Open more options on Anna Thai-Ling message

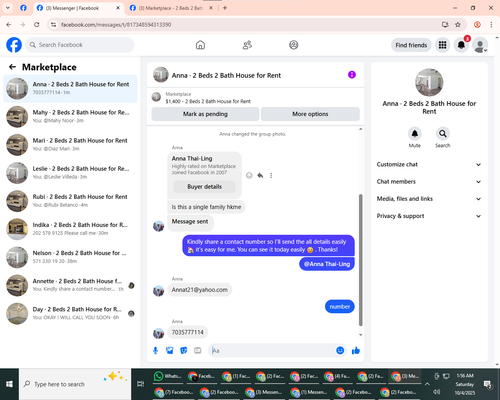[271, 175]
